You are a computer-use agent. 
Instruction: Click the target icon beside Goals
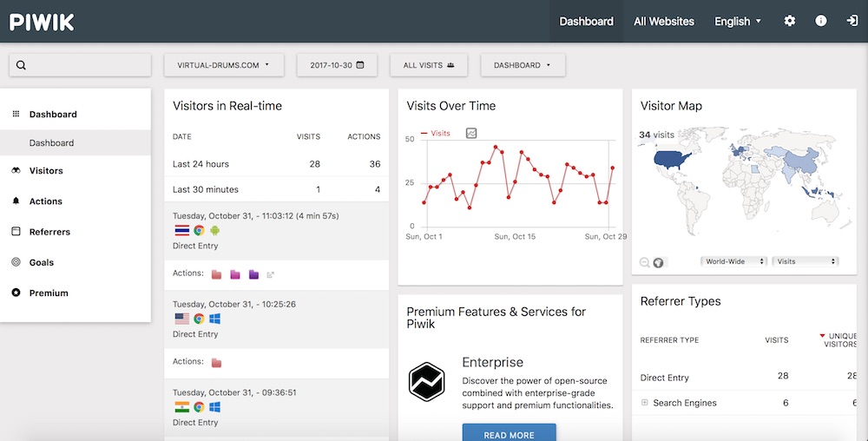point(16,261)
